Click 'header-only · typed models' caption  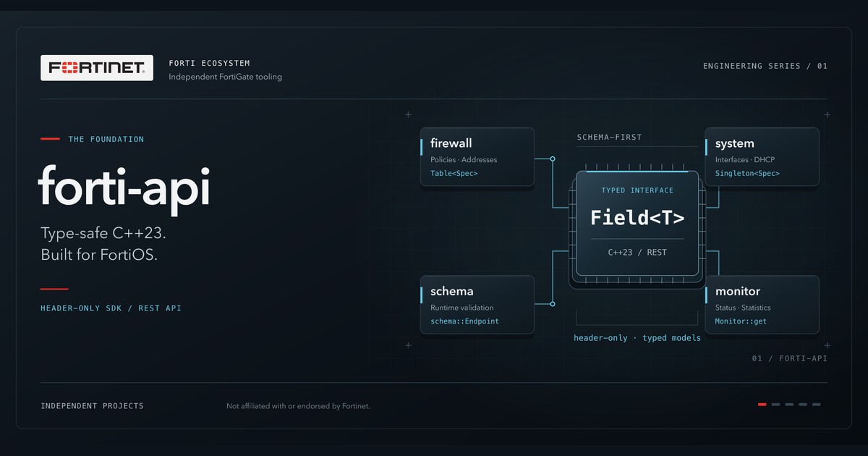click(637, 338)
